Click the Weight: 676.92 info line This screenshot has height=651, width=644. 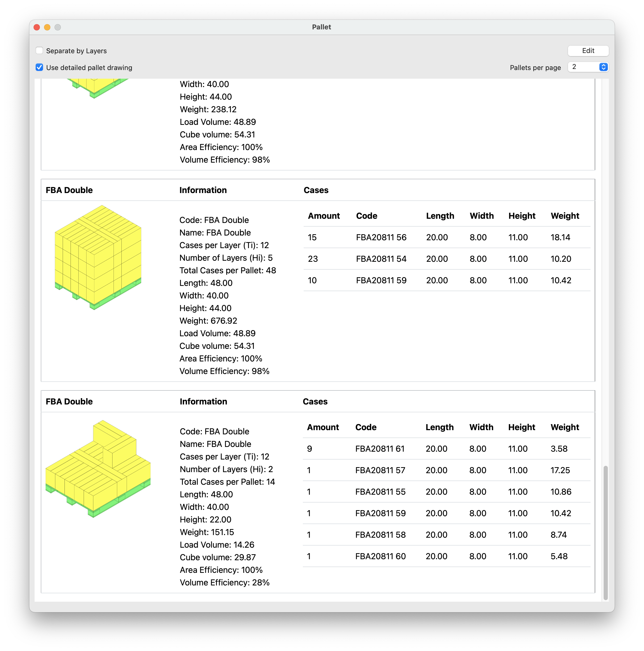coord(208,321)
